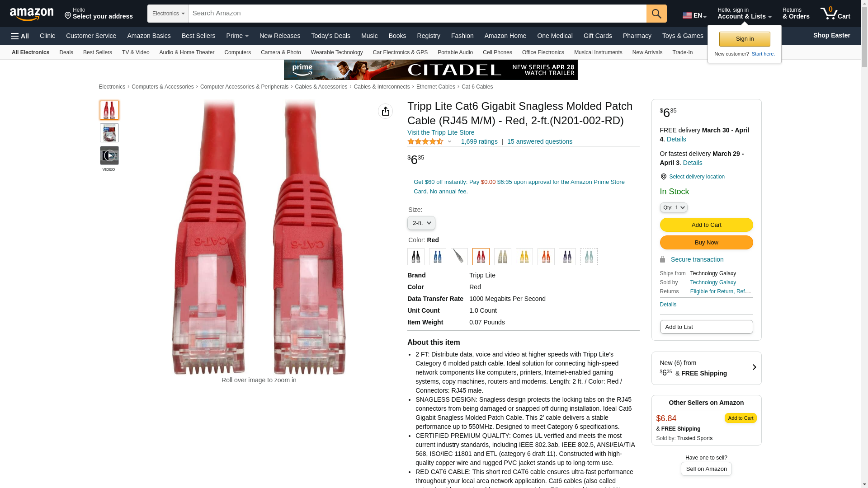Open the EN language flag selector

click(x=694, y=15)
